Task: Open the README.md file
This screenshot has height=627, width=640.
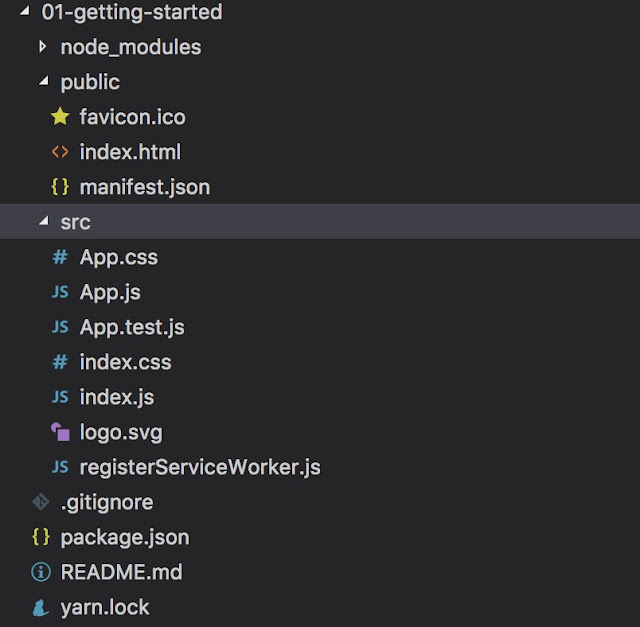Action: (122, 572)
